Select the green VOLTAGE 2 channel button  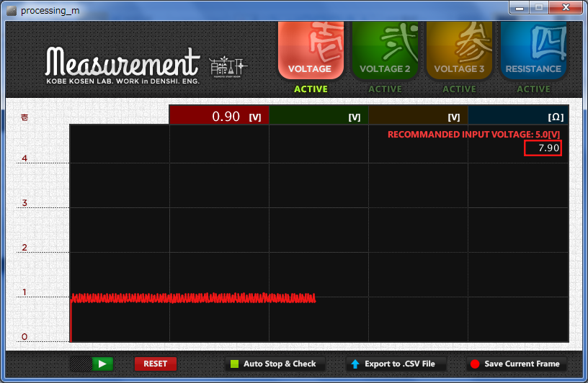click(385, 50)
